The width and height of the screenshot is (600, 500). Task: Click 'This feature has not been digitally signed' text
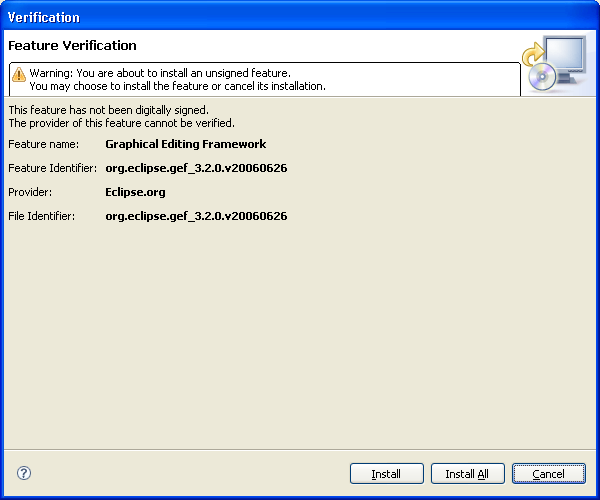(108, 110)
